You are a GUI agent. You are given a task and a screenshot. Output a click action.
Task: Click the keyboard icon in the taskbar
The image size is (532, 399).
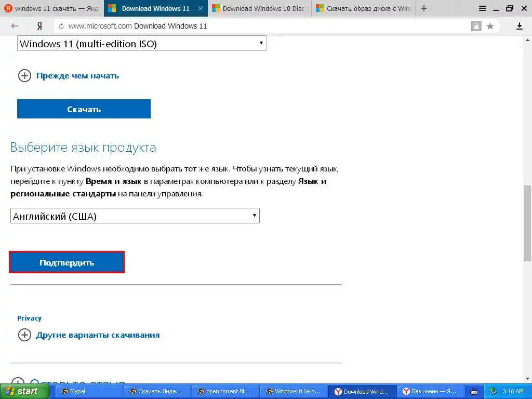(x=474, y=392)
